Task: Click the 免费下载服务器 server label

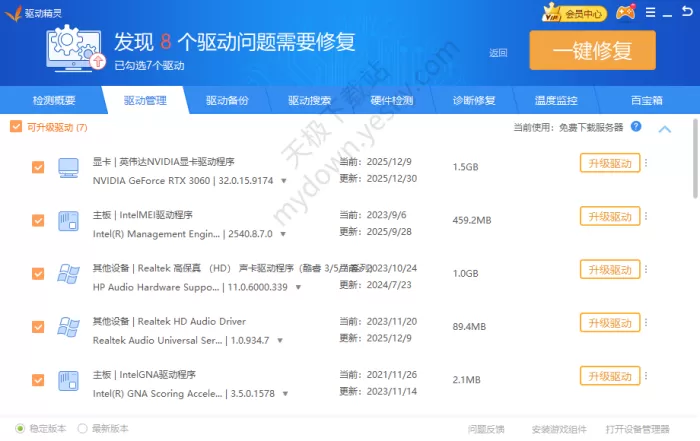Action: tap(591, 128)
